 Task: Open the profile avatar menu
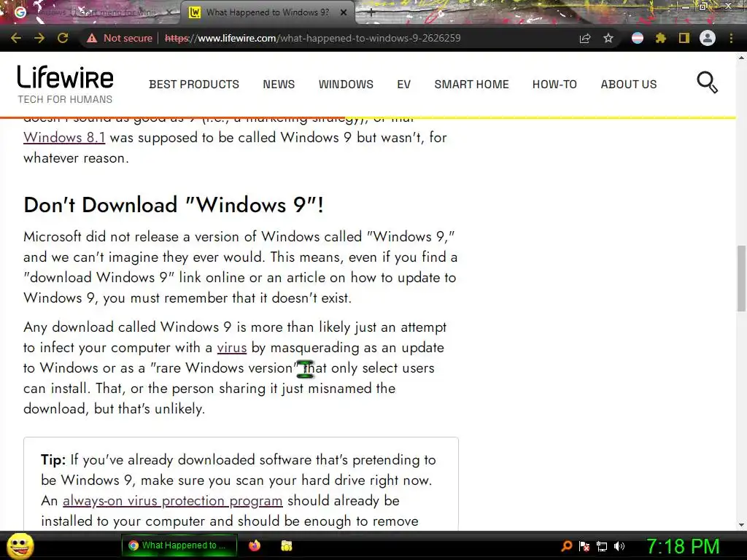point(708,38)
